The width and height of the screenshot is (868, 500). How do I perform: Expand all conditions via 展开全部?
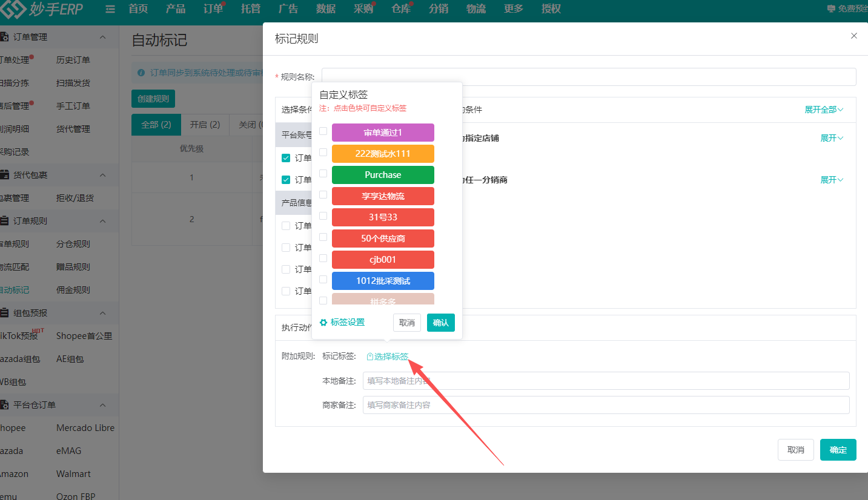click(x=824, y=110)
